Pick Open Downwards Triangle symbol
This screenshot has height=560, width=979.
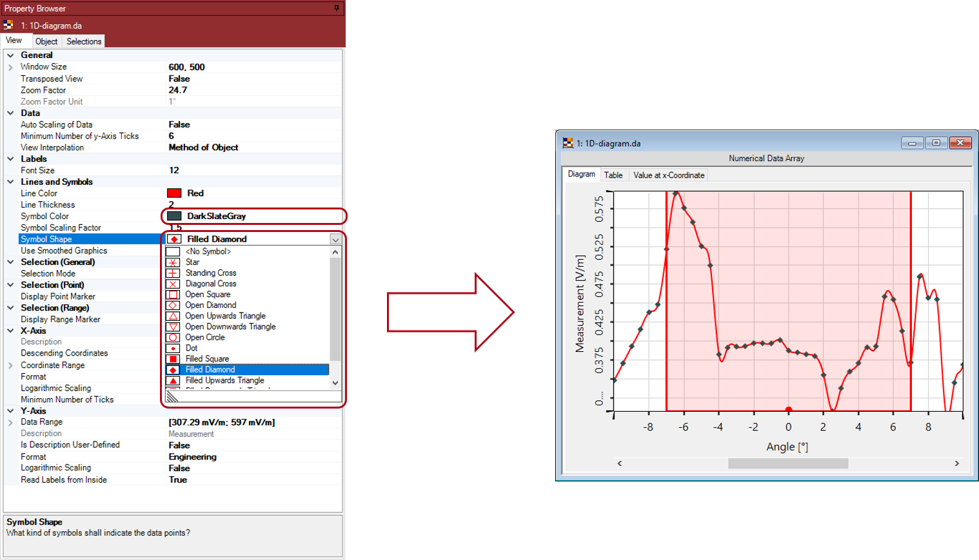click(x=248, y=327)
